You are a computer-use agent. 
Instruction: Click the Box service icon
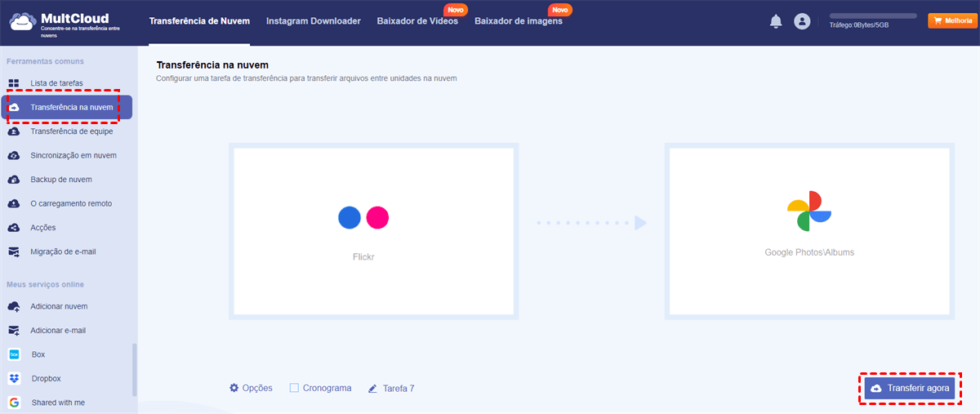pyautogui.click(x=14, y=354)
